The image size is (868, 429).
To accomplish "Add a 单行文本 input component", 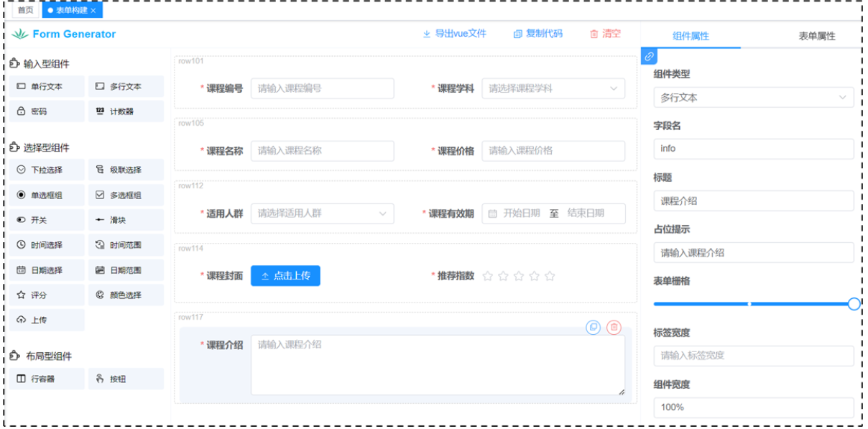I will [x=45, y=87].
